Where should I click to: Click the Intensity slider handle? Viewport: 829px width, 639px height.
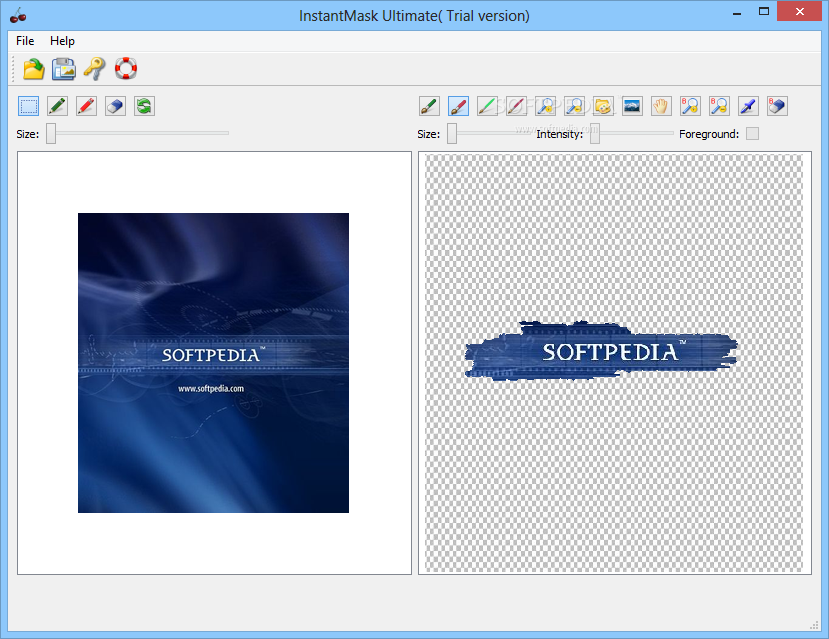tap(595, 134)
